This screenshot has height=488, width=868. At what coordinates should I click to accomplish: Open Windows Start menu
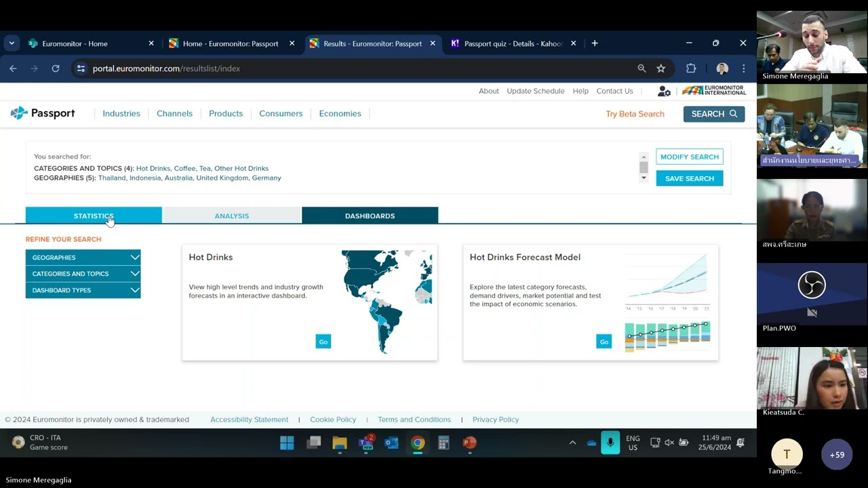pos(287,443)
